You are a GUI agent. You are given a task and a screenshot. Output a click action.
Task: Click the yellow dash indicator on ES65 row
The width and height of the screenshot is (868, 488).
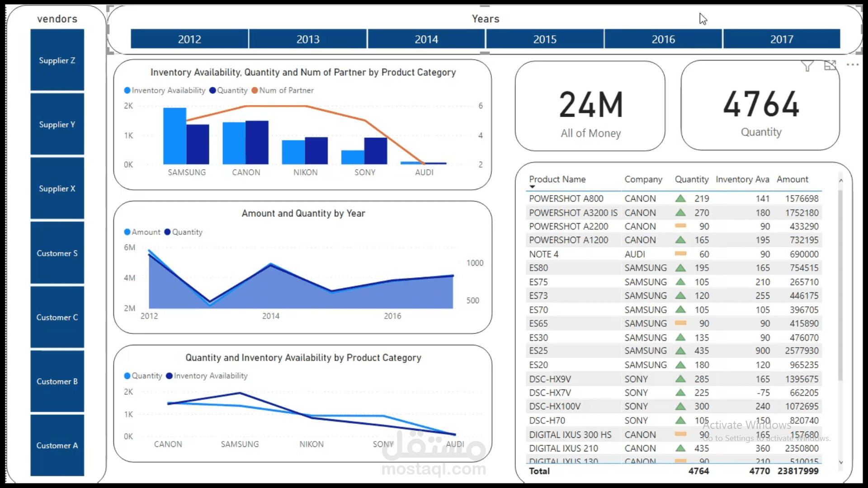(679, 324)
